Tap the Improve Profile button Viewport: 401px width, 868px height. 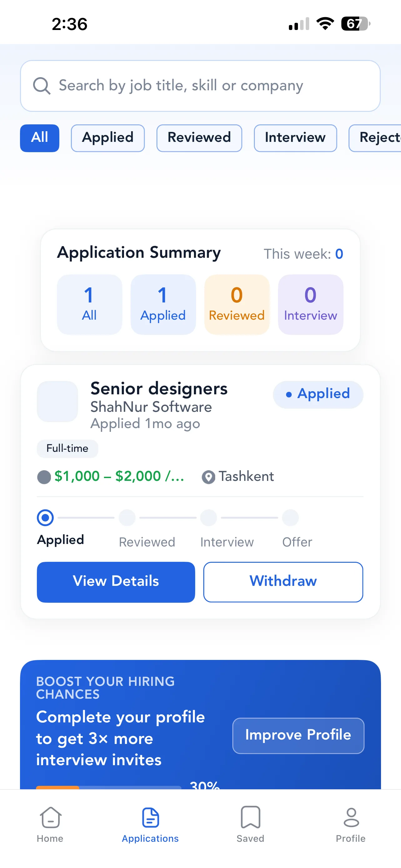pos(298,736)
